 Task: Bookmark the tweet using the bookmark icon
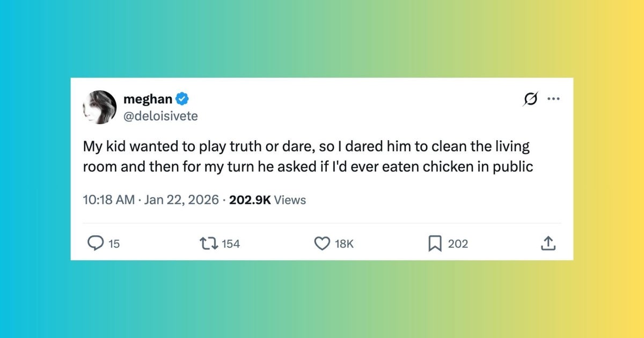pyautogui.click(x=434, y=243)
